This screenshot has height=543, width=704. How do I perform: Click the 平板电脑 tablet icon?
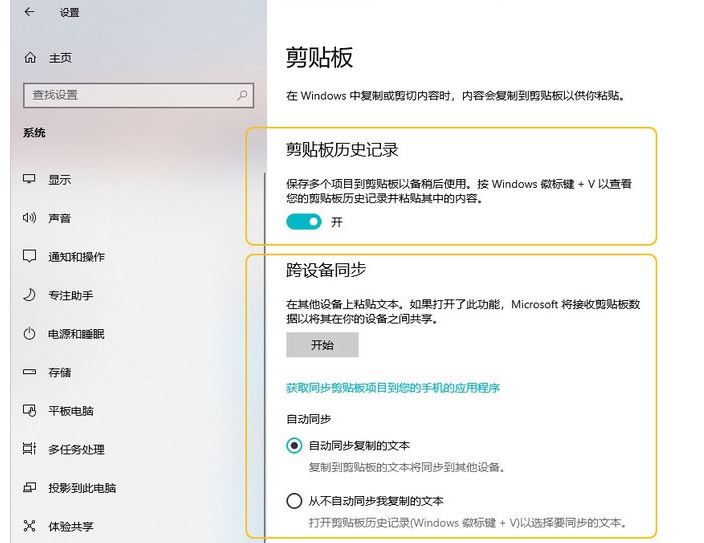point(29,410)
